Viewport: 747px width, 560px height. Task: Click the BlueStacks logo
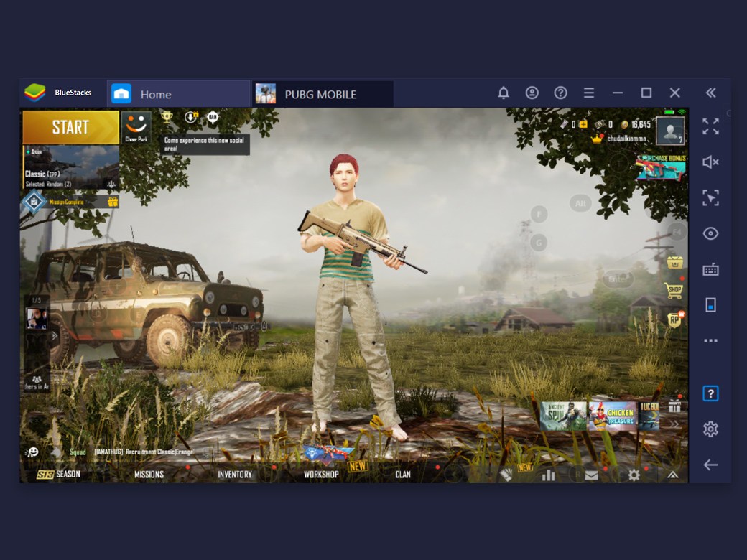(34, 93)
